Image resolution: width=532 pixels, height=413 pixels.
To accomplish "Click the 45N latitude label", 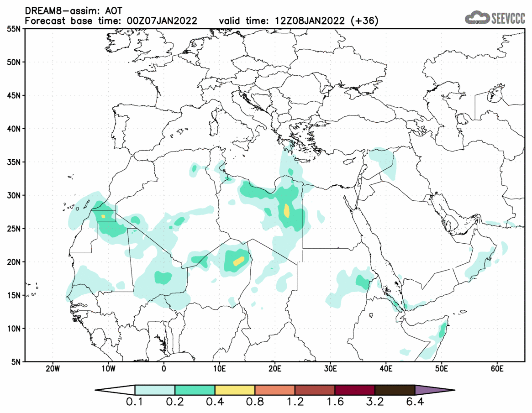I will pos(13,95).
